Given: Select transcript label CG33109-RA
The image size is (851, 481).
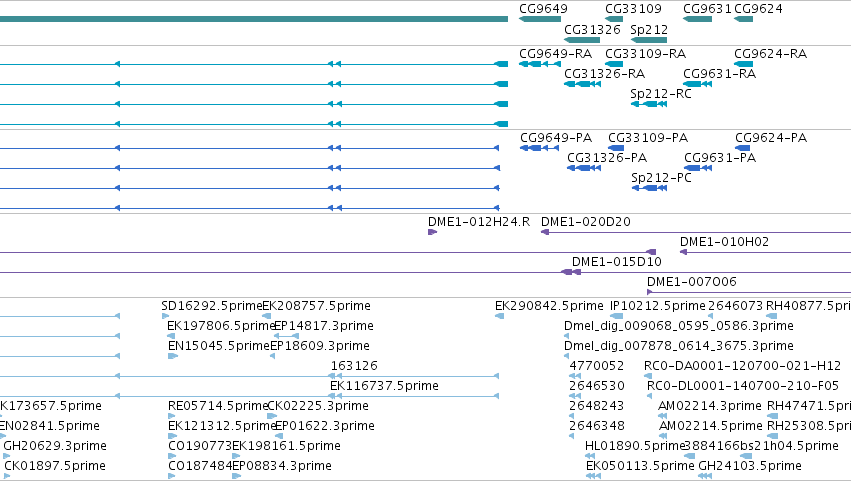Looking at the screenshot, I should point(645,53).
